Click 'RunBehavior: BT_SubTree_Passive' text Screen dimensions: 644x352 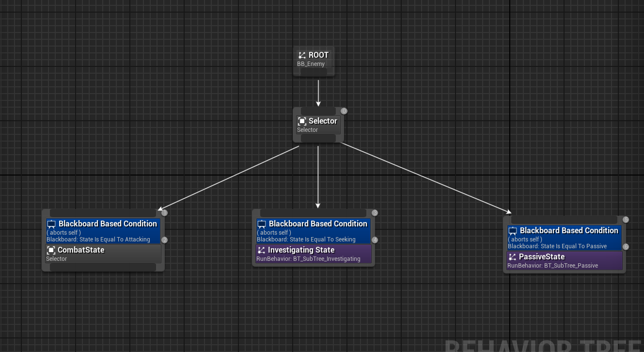click(x=552, y=266)
